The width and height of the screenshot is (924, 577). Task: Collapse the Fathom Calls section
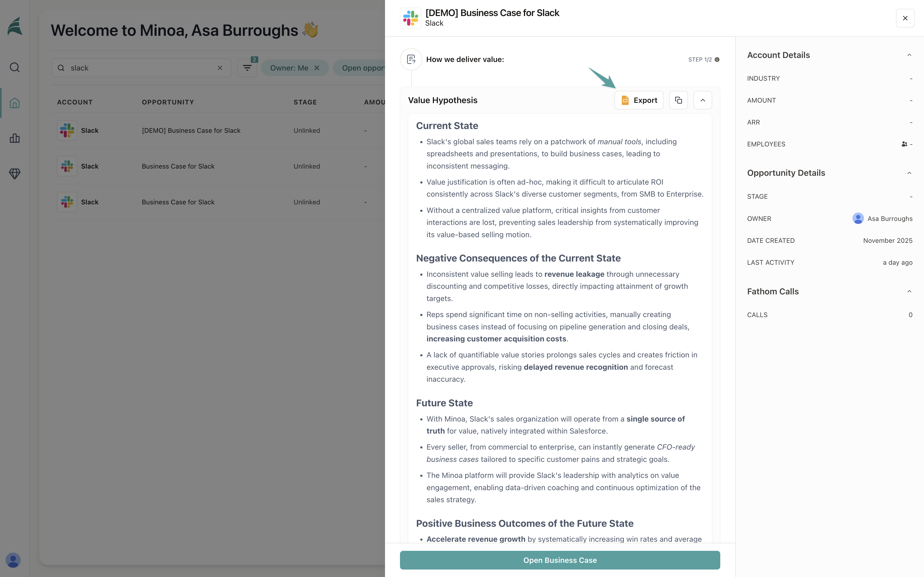coord(909,291)
